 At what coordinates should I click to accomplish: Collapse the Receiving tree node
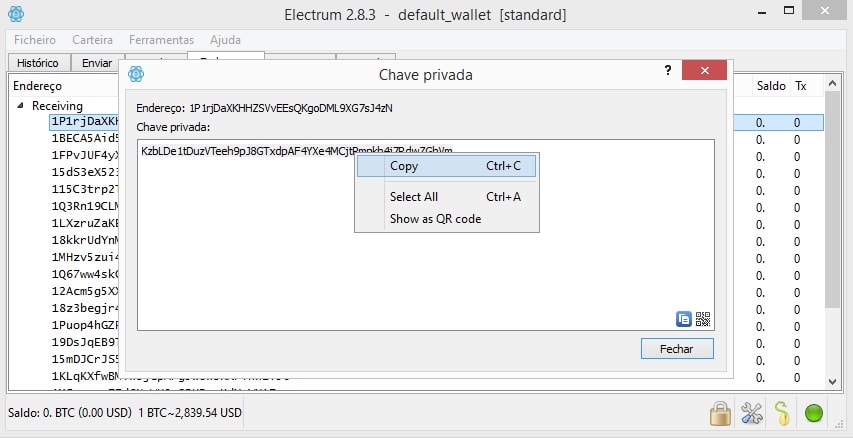(20, 106)
